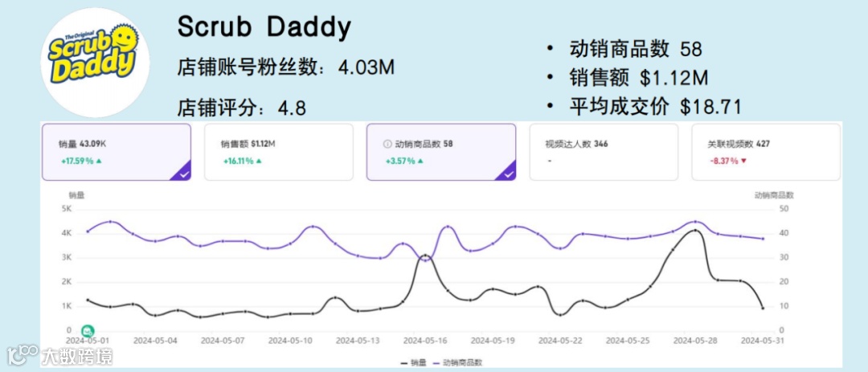Click 店铺评分: 4.8 text
The height and width of the screenshot is (372, 868).
click(241, 108)
